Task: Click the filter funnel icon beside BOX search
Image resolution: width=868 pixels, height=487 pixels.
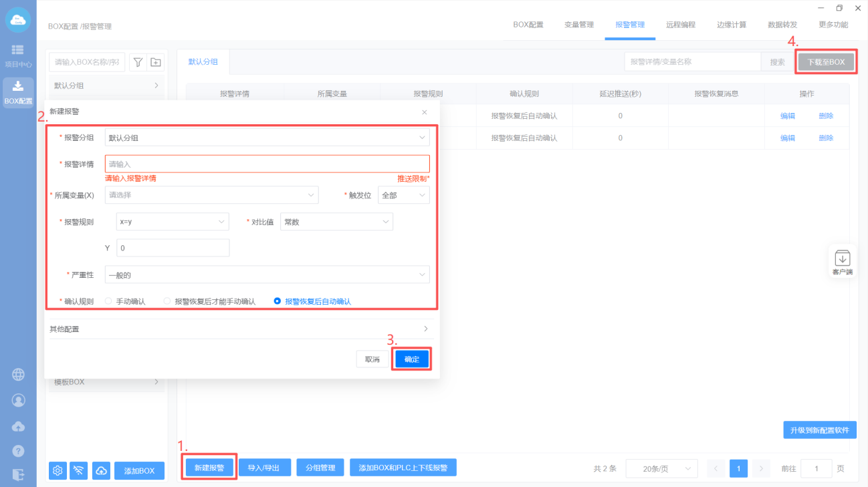Action: coord(138,62)
